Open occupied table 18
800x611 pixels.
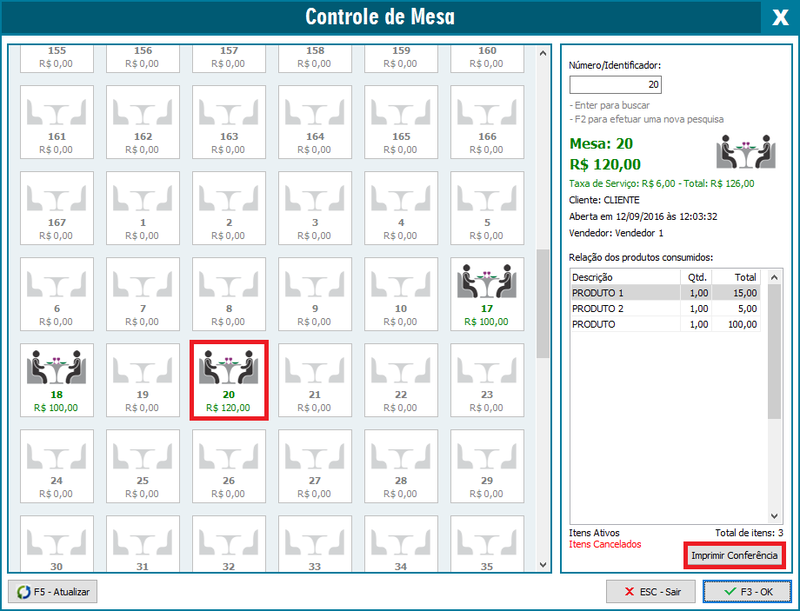click(56, 380)
